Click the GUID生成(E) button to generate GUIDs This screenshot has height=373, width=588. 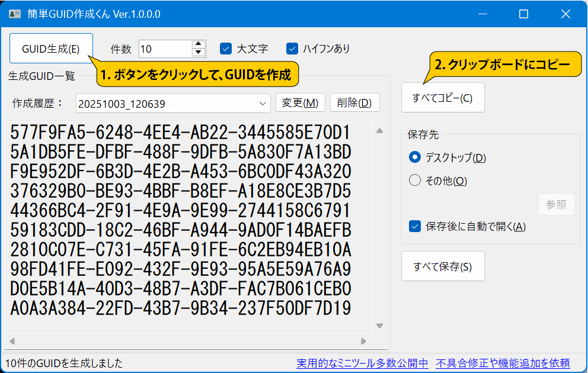coord(51,48)
